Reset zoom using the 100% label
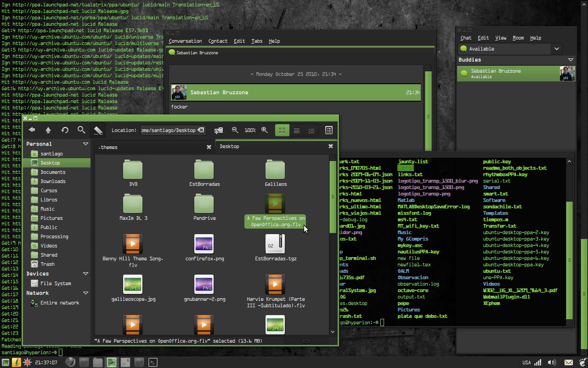The width and height of the screenshot is (588, 368). coord(250,130)
